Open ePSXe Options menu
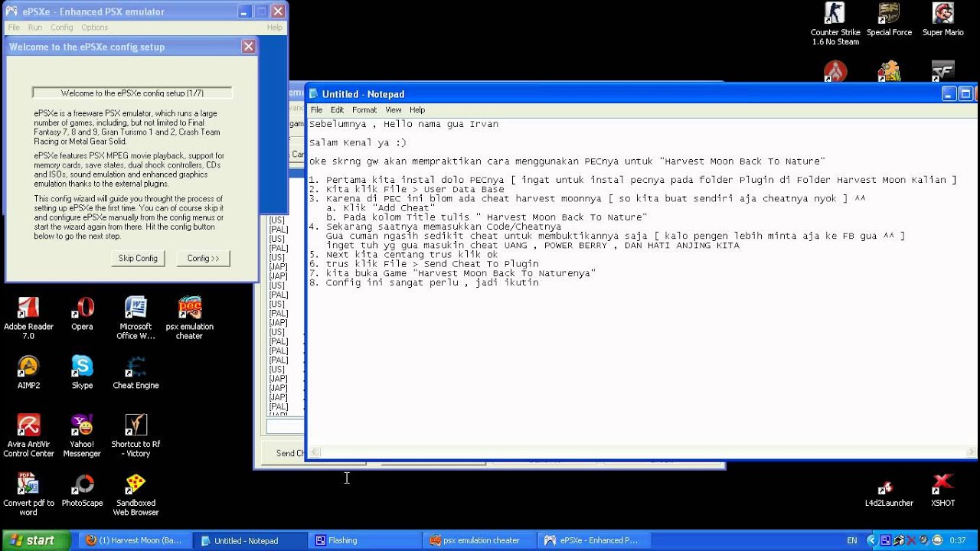This screenshot has width=980, height=551. coord(94,28)
